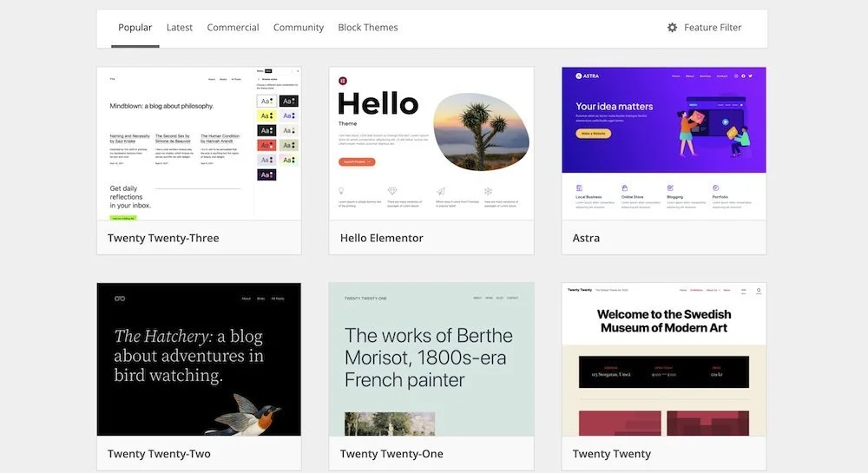Viewport: 868px width, 473px height.
Task: Click the Astra logo in Astra preview
Action: coord(588,76)
